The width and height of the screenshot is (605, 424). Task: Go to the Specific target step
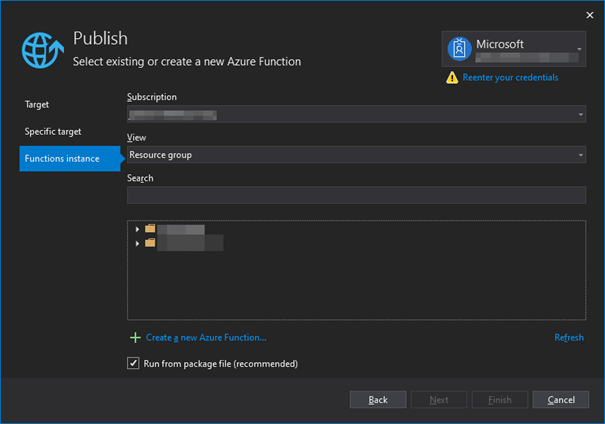(x=53, y=132)
